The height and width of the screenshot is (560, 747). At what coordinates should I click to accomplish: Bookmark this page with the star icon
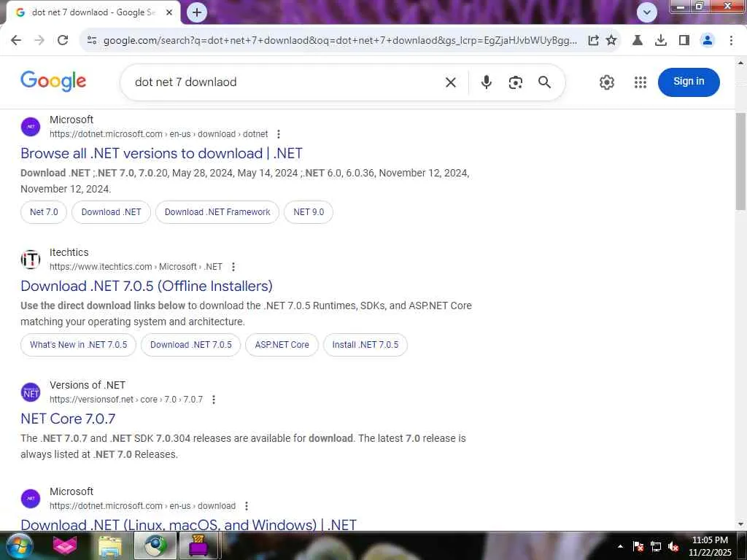point(611,41)
